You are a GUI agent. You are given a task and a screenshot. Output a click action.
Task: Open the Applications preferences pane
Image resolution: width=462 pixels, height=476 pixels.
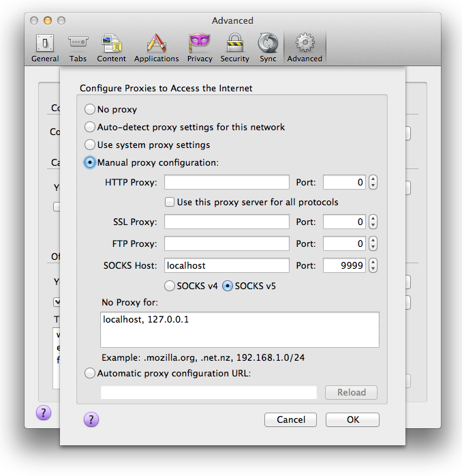tap(156, 47)
